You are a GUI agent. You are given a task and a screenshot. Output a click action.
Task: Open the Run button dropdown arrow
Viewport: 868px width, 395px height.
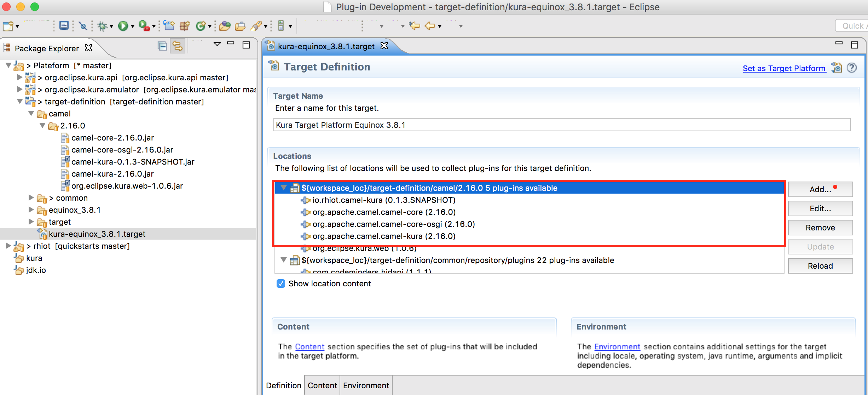[x=133, y=27]
